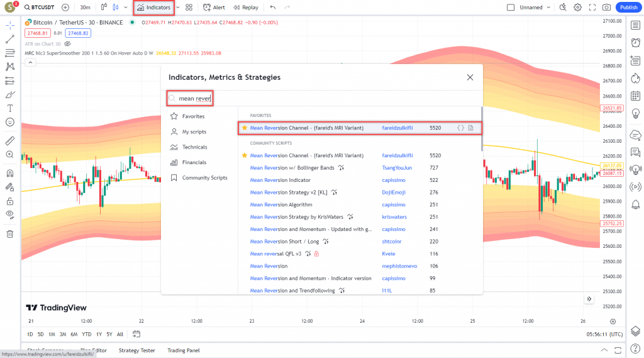Select Favorites category in dialog

[x=187, y=116]
